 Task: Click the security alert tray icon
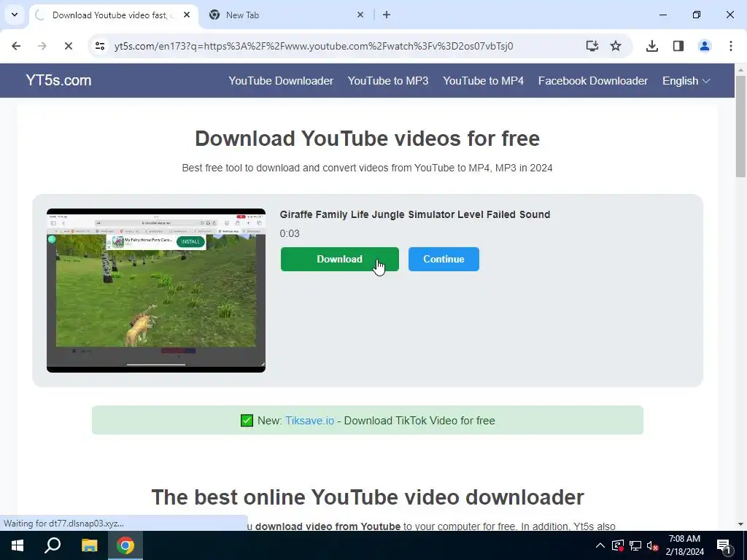[618, 545]
